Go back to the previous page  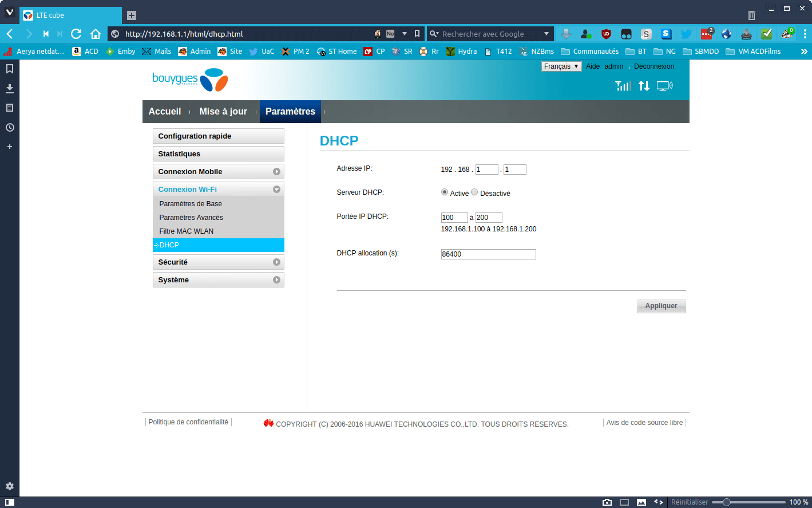[x=10, y=34]
